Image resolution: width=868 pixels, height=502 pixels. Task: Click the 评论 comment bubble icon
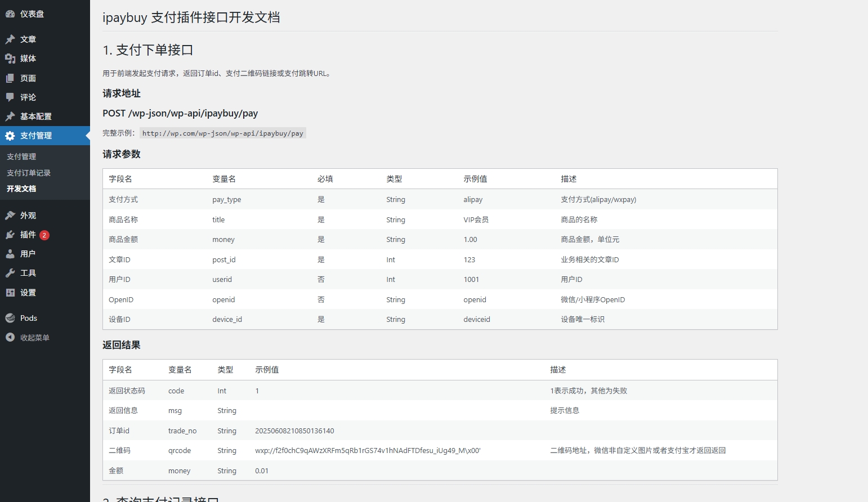point(10,97)
